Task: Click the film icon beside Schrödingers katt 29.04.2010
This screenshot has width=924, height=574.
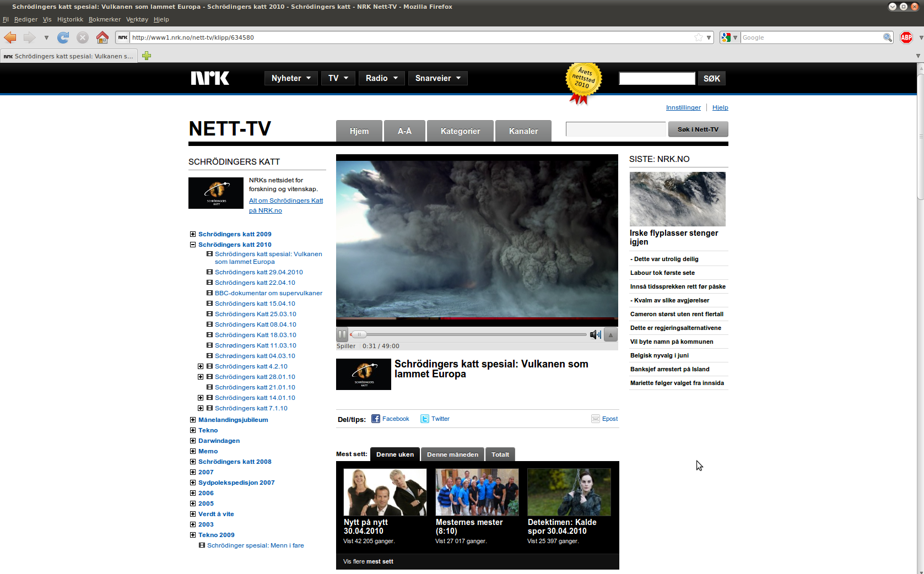Action: point(209,272)
